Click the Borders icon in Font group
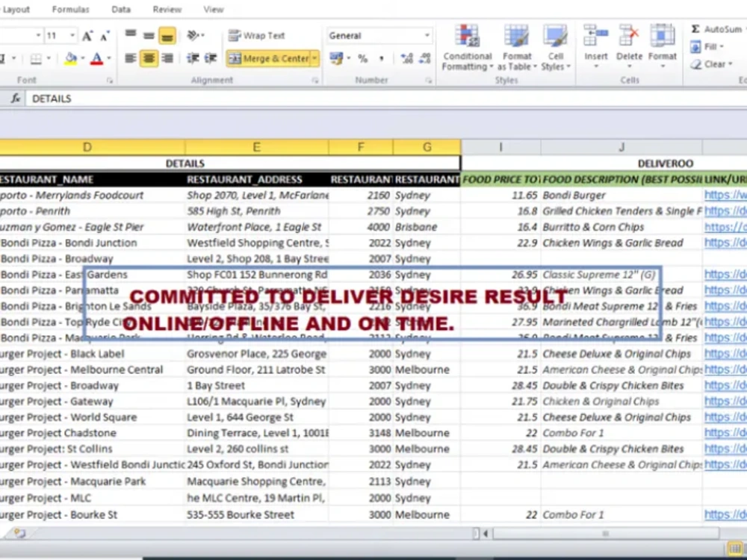747x560 pixels. [36, 58]
